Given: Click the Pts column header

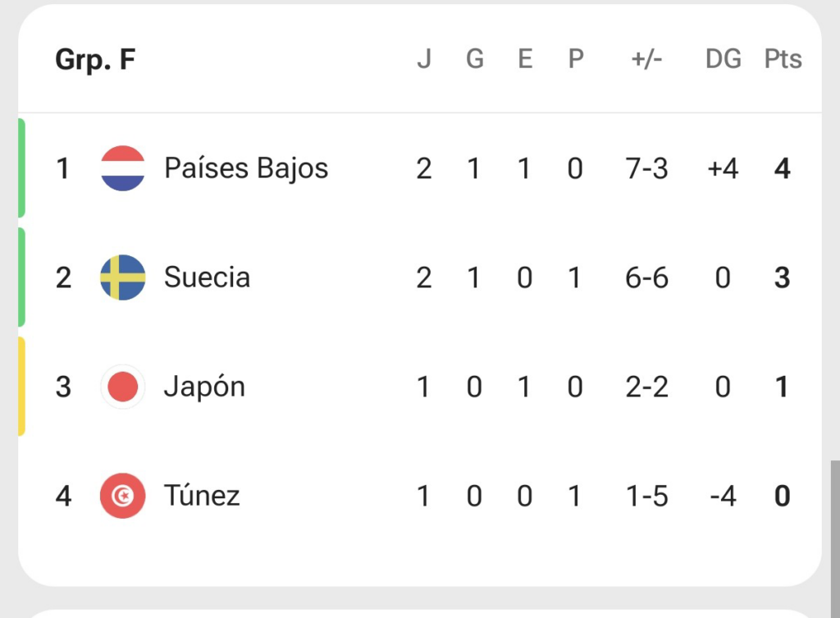Looking at the screenshot, I should point(783,58).
